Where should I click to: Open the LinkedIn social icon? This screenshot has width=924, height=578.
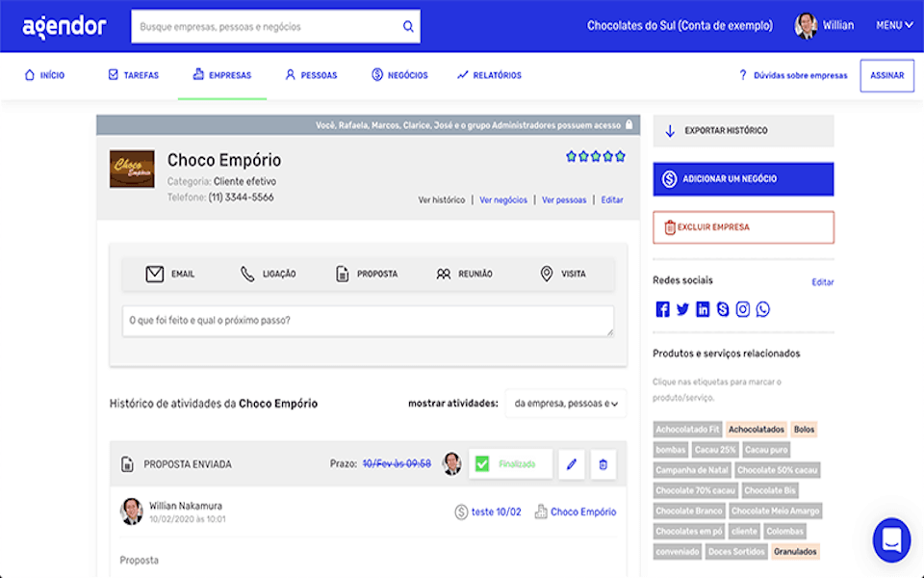point(703,309)
